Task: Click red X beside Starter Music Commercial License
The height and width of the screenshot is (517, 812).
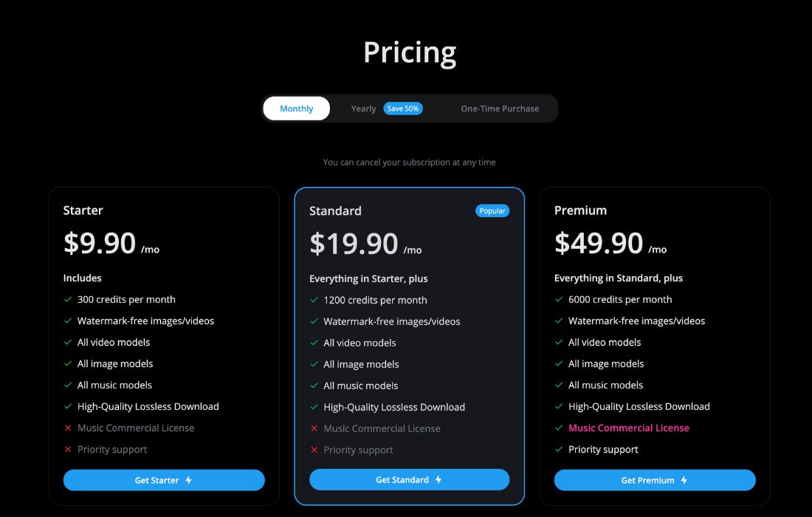Action: coord(68,428)
